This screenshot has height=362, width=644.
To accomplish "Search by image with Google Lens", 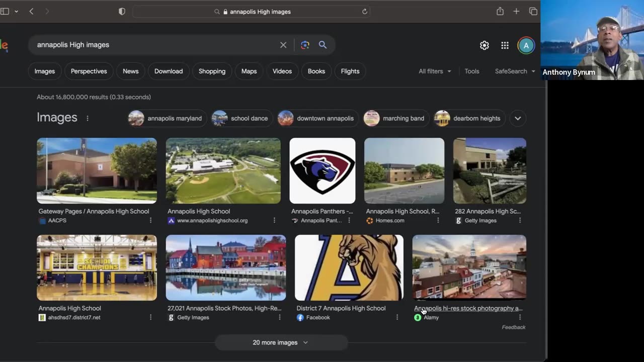I will [x=305, y=45].
